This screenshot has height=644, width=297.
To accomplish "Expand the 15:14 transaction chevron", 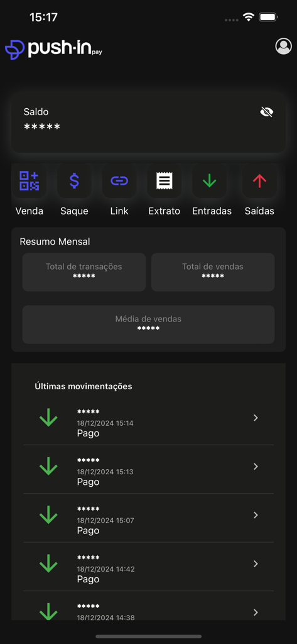I will (256, 418).
